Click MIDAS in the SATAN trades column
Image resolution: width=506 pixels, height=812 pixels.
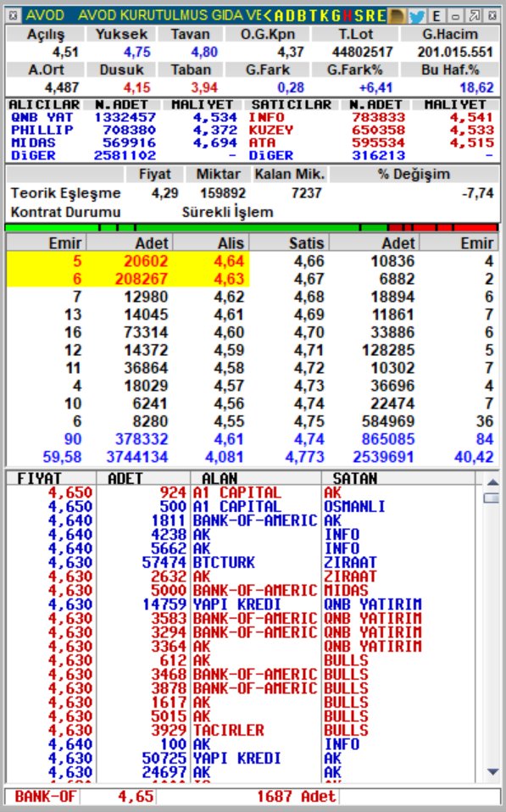pyautogui.click(x=346, y=591)
